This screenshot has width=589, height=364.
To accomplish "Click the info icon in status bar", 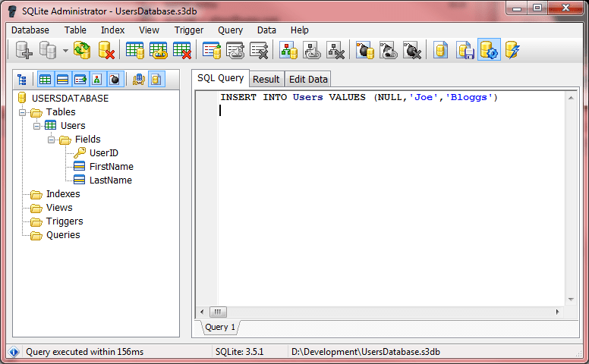I will click(x=14, y=352).
